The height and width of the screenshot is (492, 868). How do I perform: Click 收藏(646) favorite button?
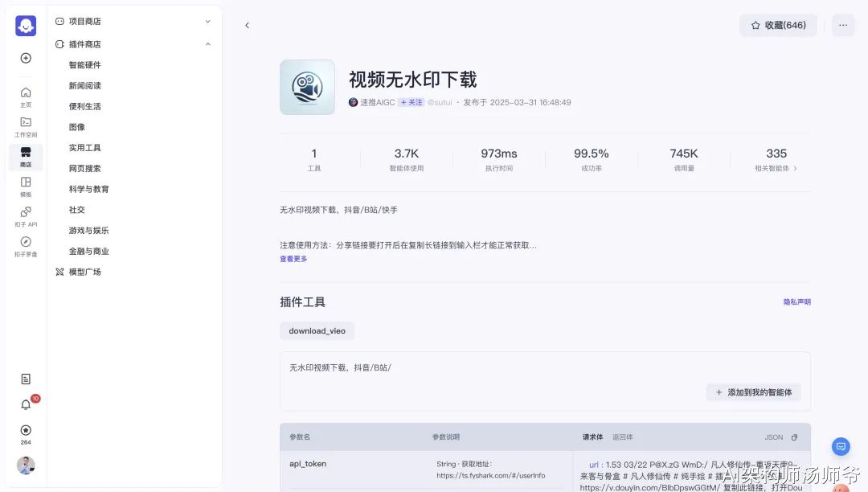778,26
